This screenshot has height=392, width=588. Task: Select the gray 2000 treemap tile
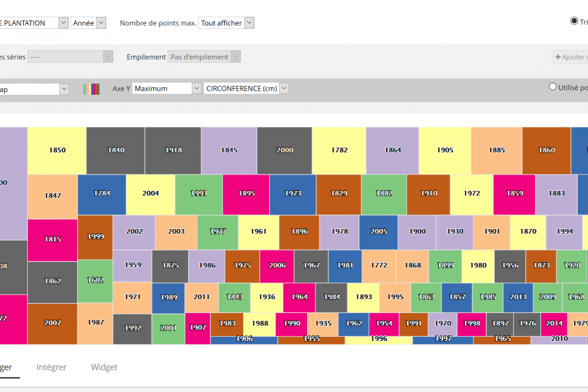point(284,150)
